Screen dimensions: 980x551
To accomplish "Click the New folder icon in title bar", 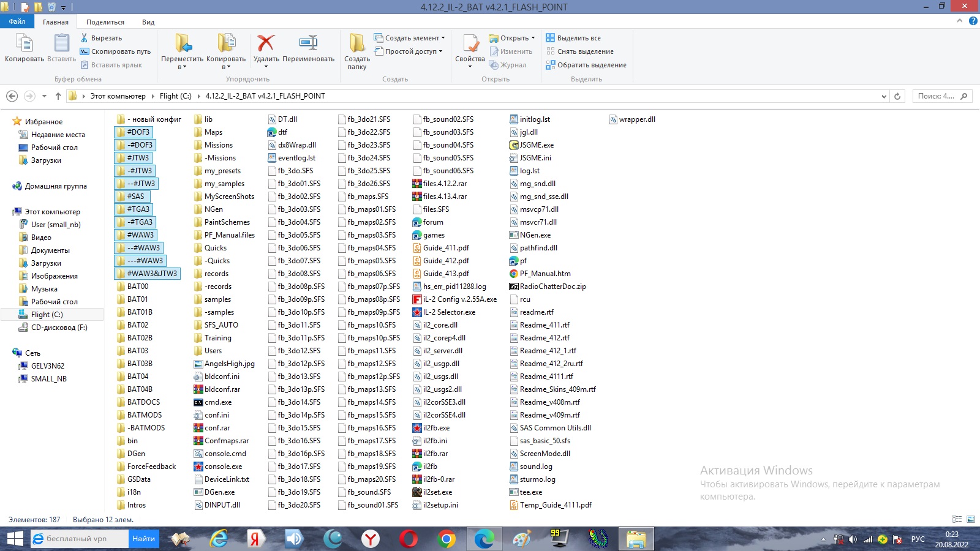I will click(38, 7).
